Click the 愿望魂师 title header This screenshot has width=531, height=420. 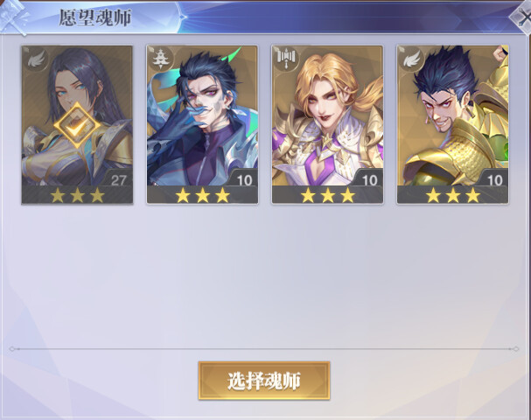(95, 17)
